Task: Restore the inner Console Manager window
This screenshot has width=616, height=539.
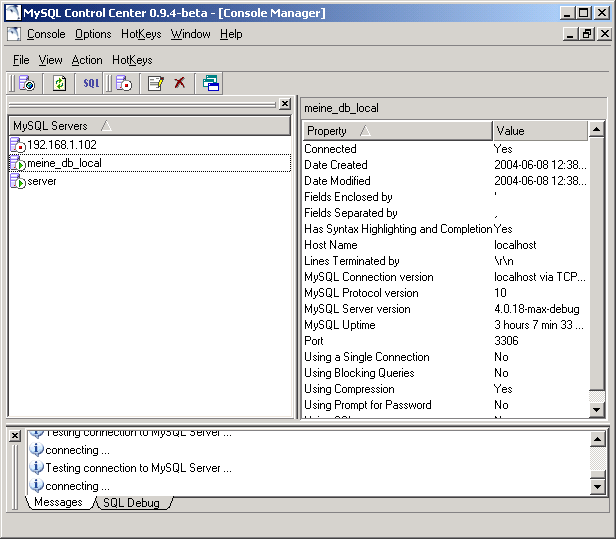Action: [587, 34]
